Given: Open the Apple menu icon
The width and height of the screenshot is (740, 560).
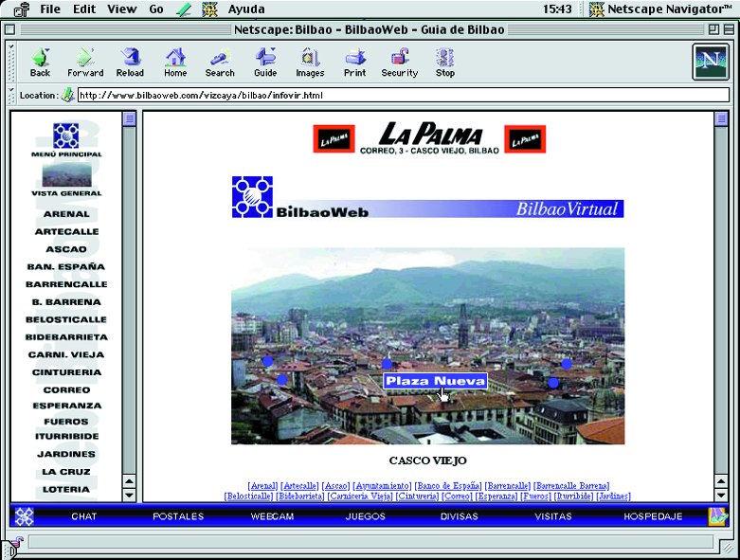Looking at the screenshot, I should [x=21, y=9].
